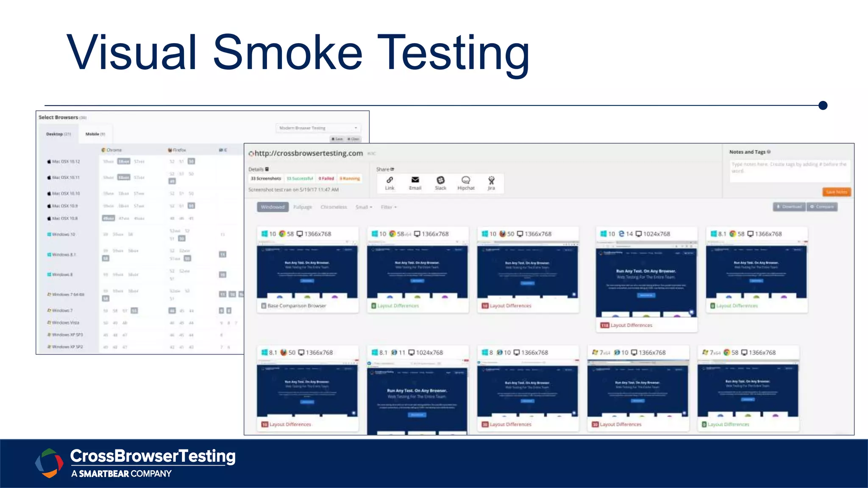Image resolution: width=868 pixels, height=488 pixels.
Task: Open the Small size dropdown
Action: [364, 207]
